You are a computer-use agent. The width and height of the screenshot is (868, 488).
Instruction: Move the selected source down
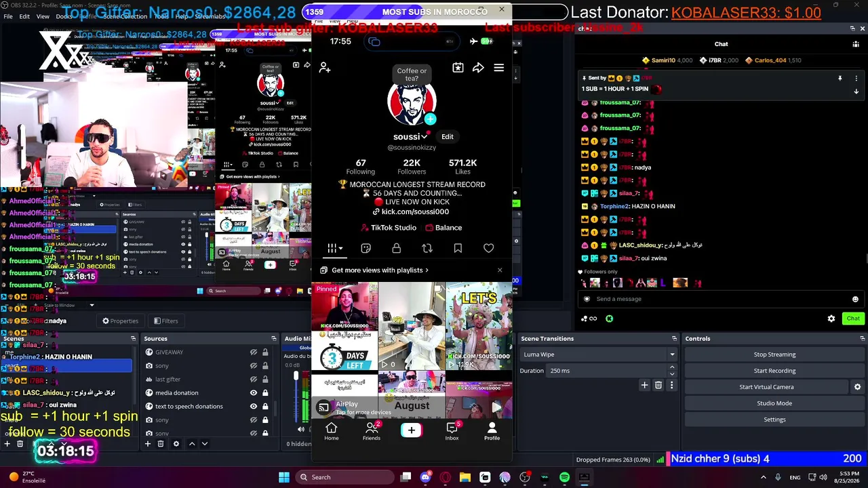(204, 444)
